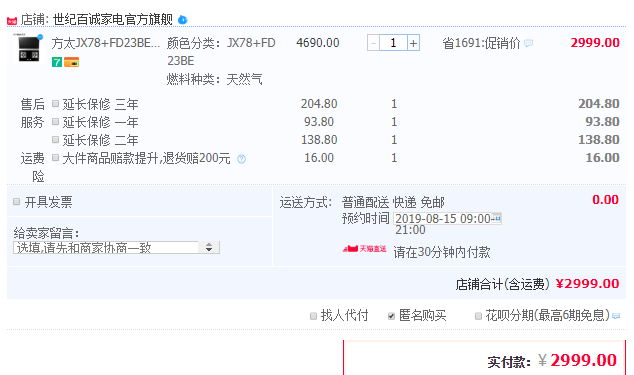Image resolution: width=634 pixels, height=375 pixels.
Task: Increase quantity with the plus button
Action: 413,43
